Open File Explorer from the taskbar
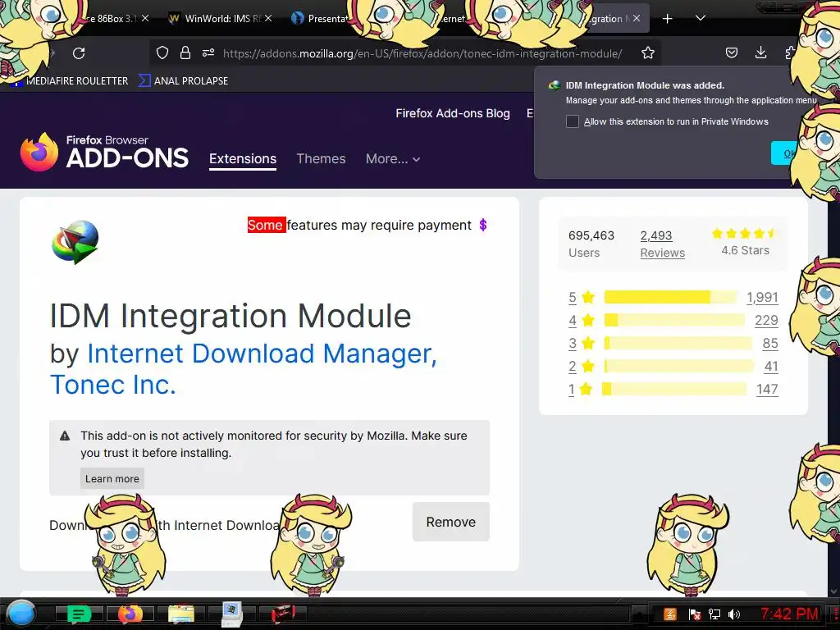This screenshot has width=840, height=630. click(181, 614)
